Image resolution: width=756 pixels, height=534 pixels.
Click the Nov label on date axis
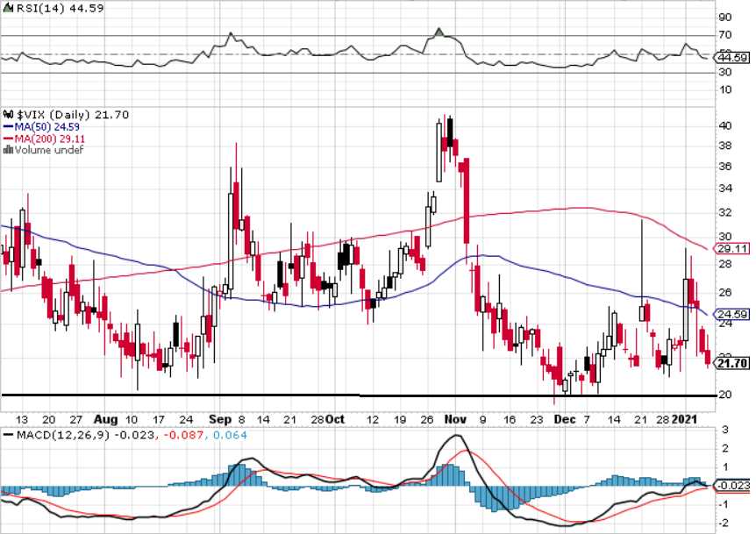(x=454, y=419)
